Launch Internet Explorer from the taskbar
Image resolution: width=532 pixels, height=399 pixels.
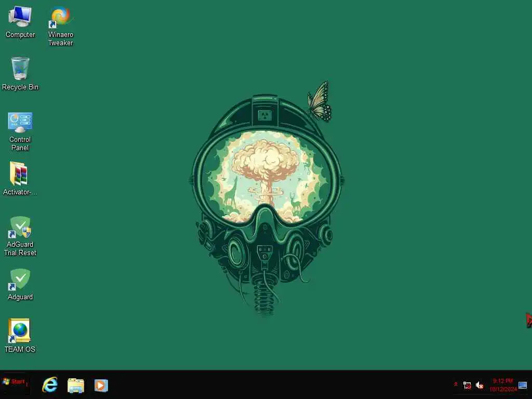(x=50, y=385)
